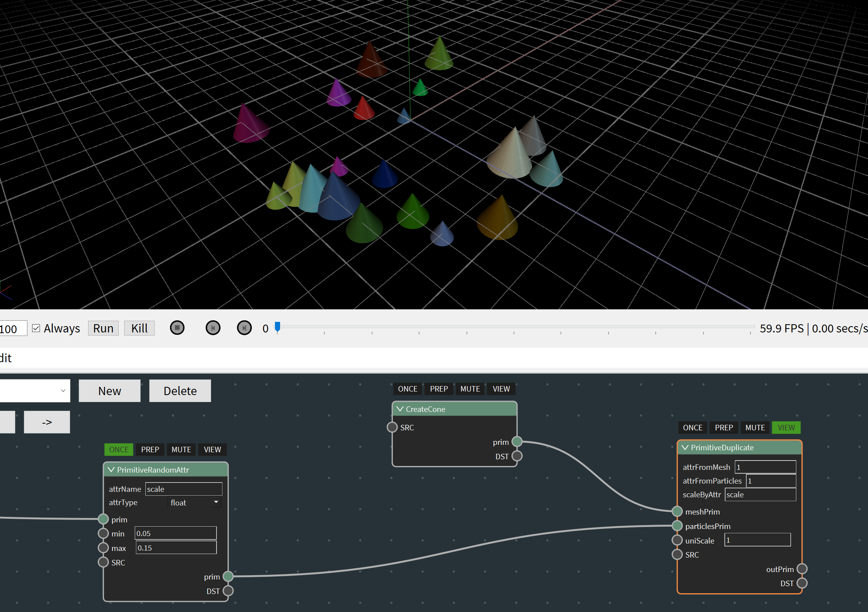
Task: Click PrimitiveDuplicate SRC socket
Action: coord(677,554)
